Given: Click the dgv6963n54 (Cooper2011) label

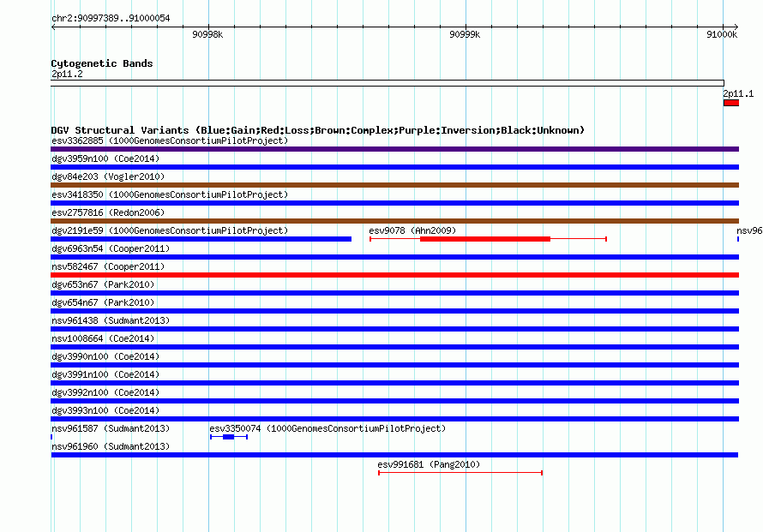Looking at the screenshot, I should tap(111, 248).
